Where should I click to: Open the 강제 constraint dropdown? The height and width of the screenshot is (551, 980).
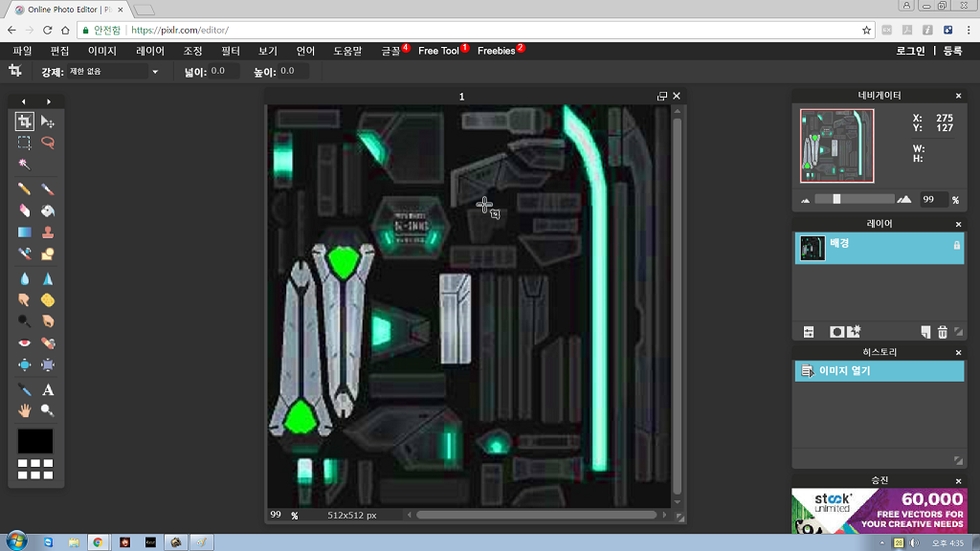point(114,71)
